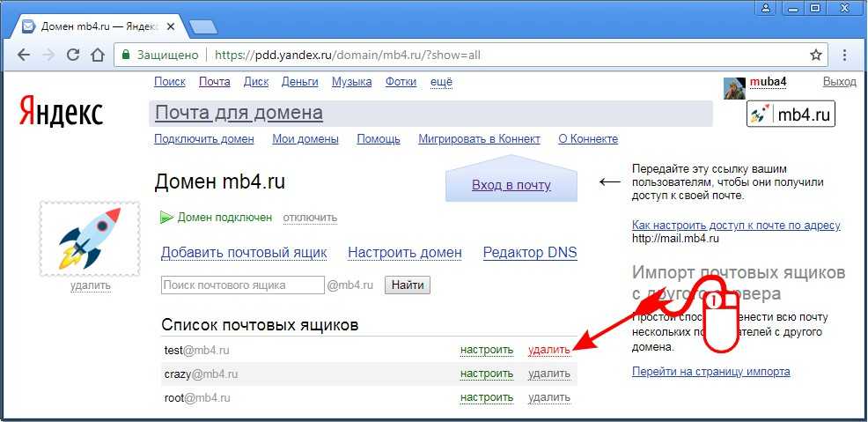The width and height of the screenshot is (868, 422).
Task: Open the Помощь help link
Action: pos(378,139)
